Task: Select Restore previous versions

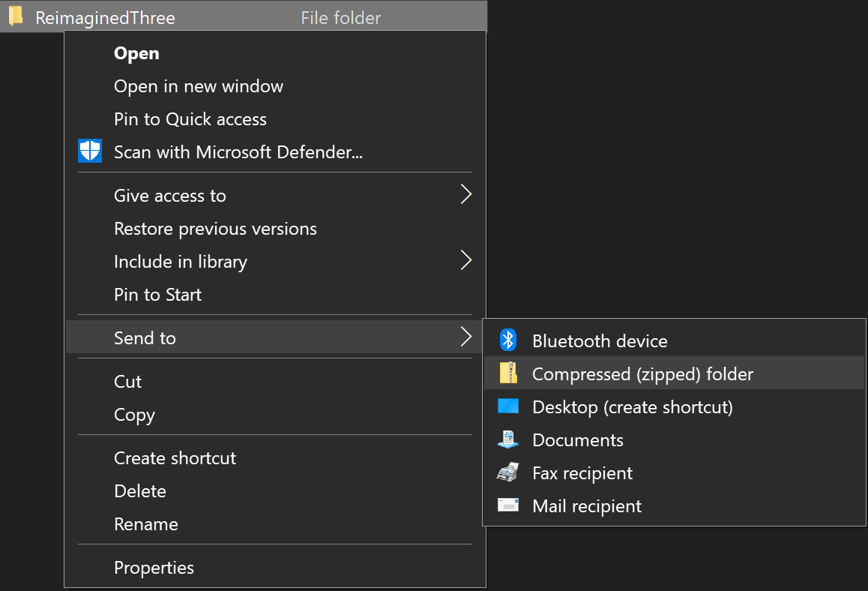Action: 215,229
